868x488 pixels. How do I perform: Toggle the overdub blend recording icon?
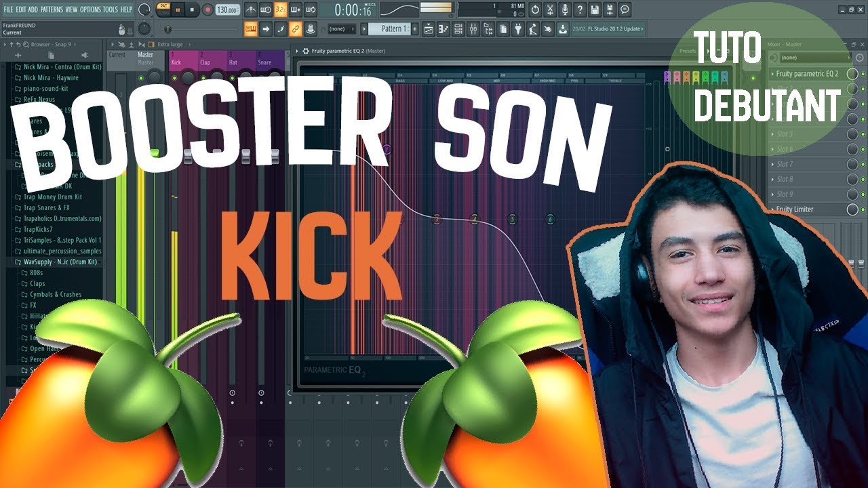296,9
